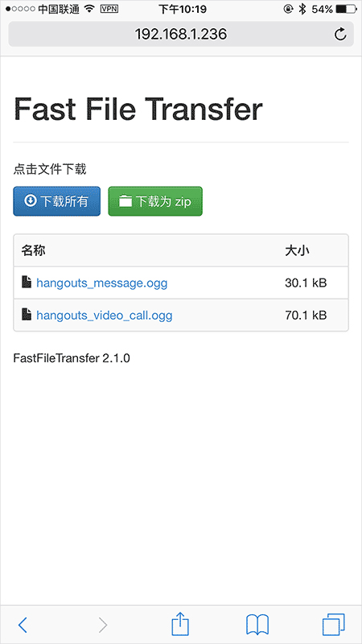Tap the battery indicator in status bar
Viewport: 362px width, 644px height.
346,9
